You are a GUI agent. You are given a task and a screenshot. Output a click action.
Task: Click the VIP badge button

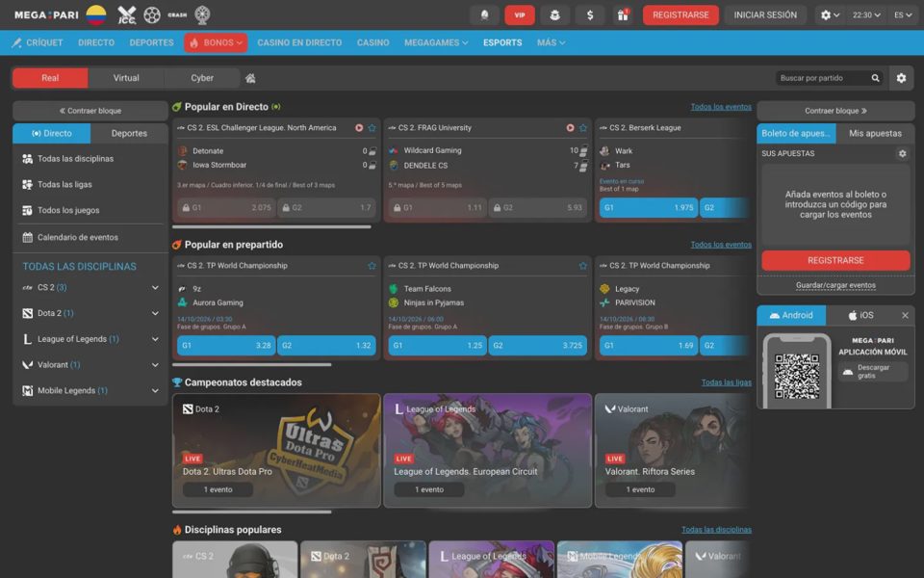click(x=520, y=14)
